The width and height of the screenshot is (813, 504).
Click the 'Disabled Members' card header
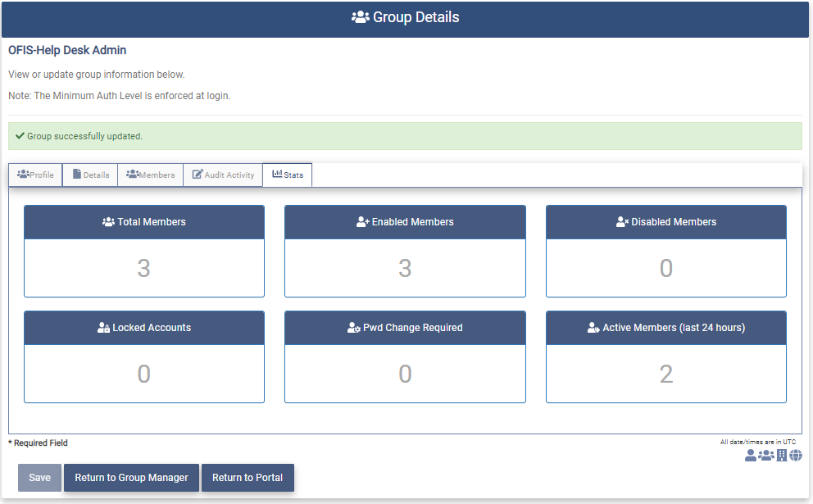pos(666,222)
